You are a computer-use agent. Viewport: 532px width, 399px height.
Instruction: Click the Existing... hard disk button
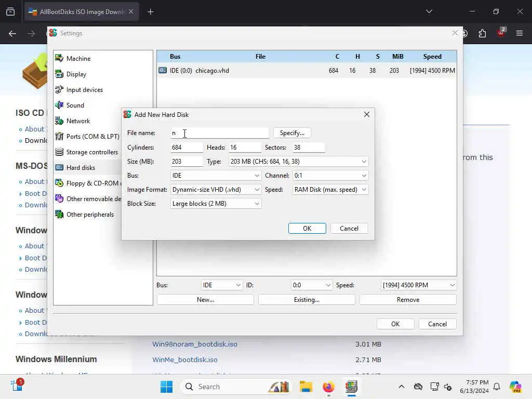(x=307, y=300)
